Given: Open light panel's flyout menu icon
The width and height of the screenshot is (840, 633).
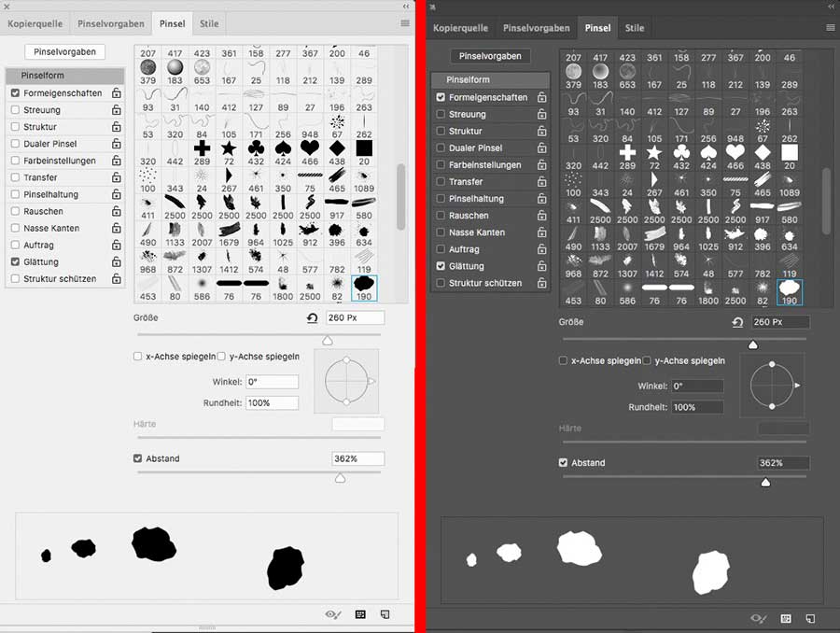Looking at the screenshot, I should tap(405, 23).
